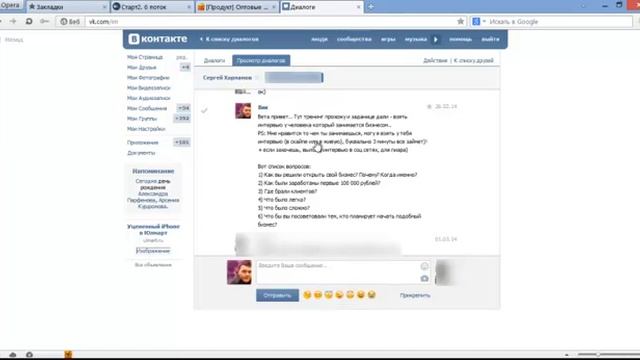The height and width of the screenshot is (360, 640).
Task: Open Мои Видеозаписи in the sidebar
Action: [149, 88]
